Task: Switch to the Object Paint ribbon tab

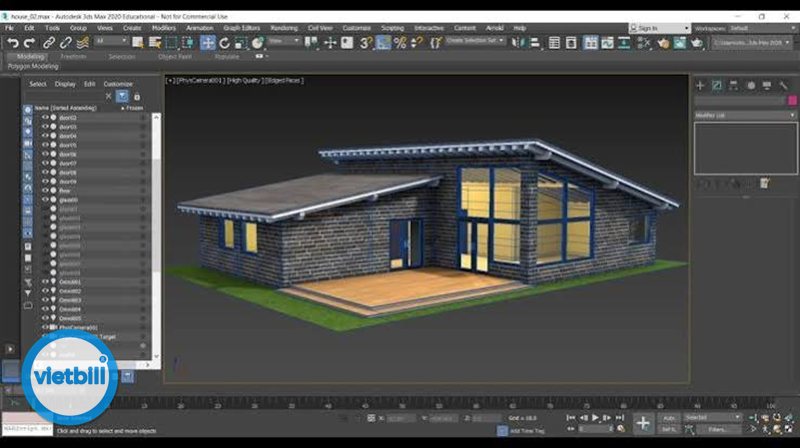Action: (175, 57)
